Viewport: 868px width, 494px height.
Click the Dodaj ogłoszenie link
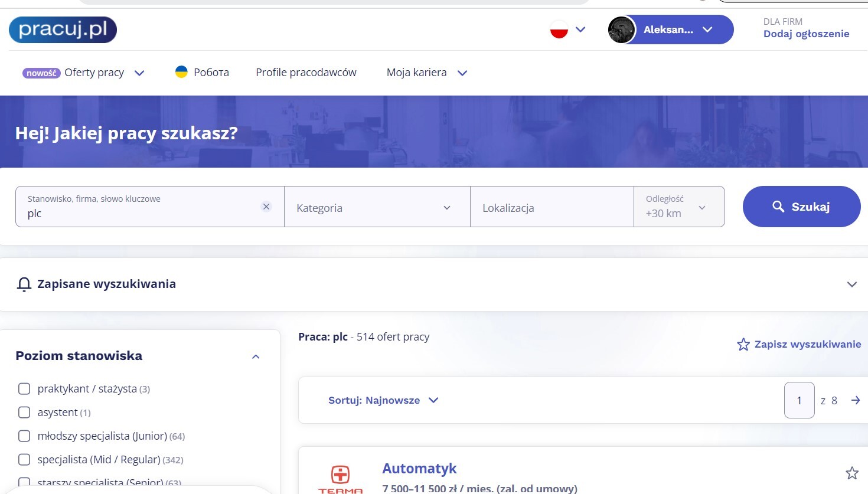coord(806,34)
